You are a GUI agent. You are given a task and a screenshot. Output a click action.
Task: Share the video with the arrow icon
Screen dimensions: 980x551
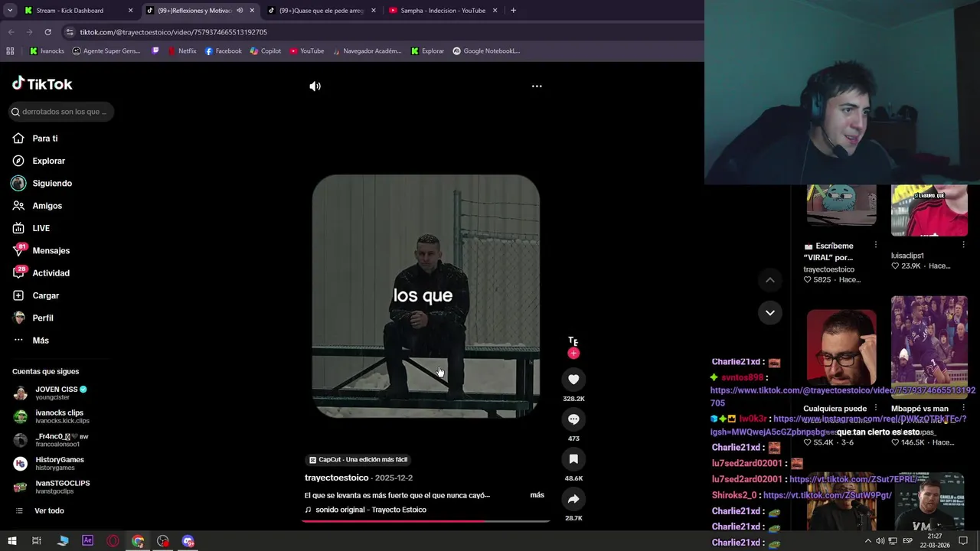point(573,499)
